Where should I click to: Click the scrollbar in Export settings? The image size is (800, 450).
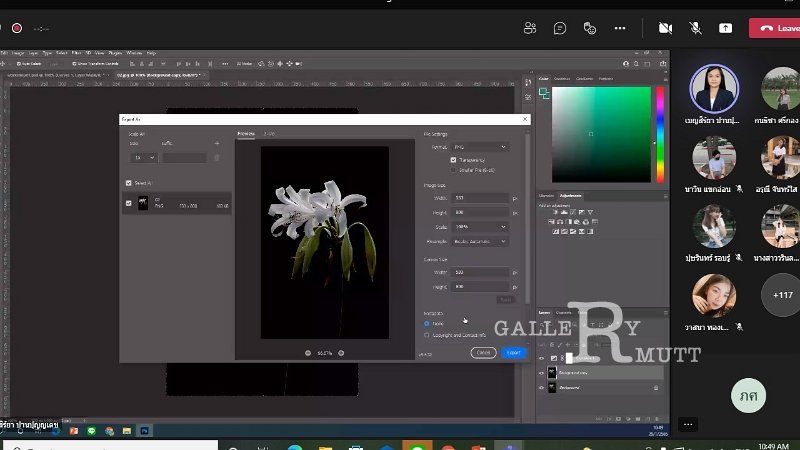click(528, 219)
